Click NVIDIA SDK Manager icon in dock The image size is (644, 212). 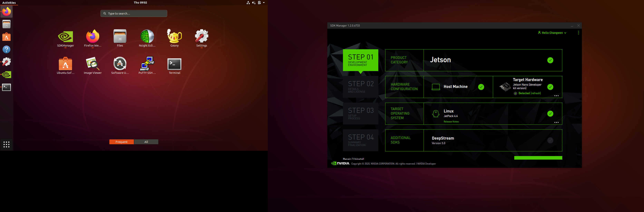(x=6, y=75)
